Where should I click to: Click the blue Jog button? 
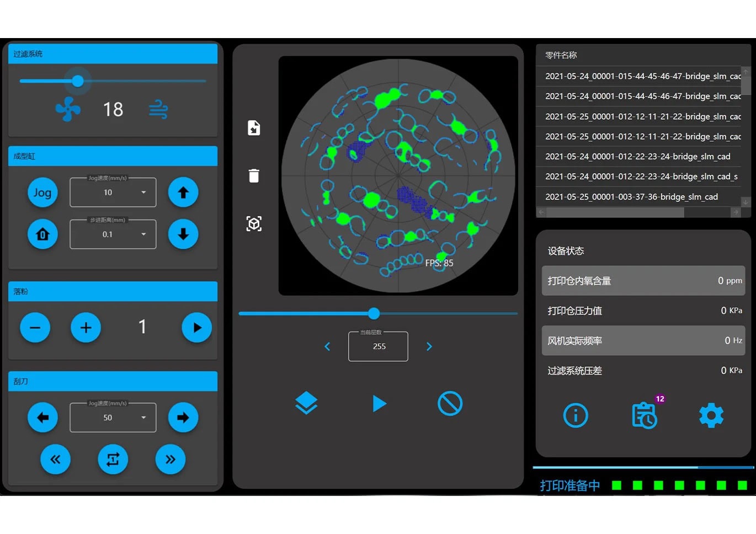coord(42,193)
